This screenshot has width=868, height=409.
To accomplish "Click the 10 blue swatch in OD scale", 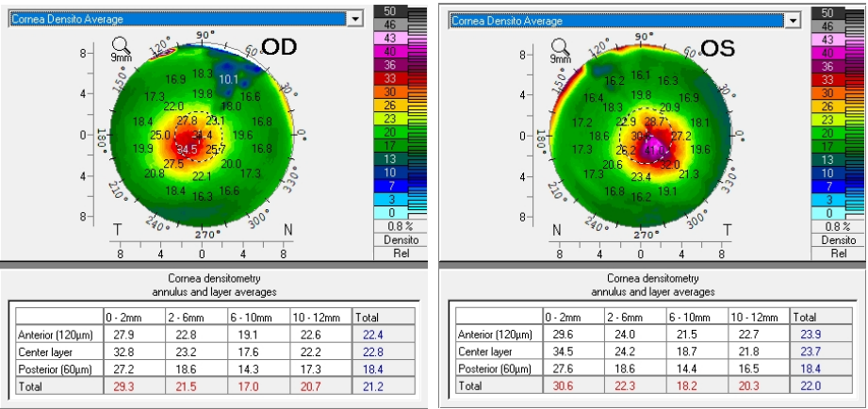I will (390, 172).
